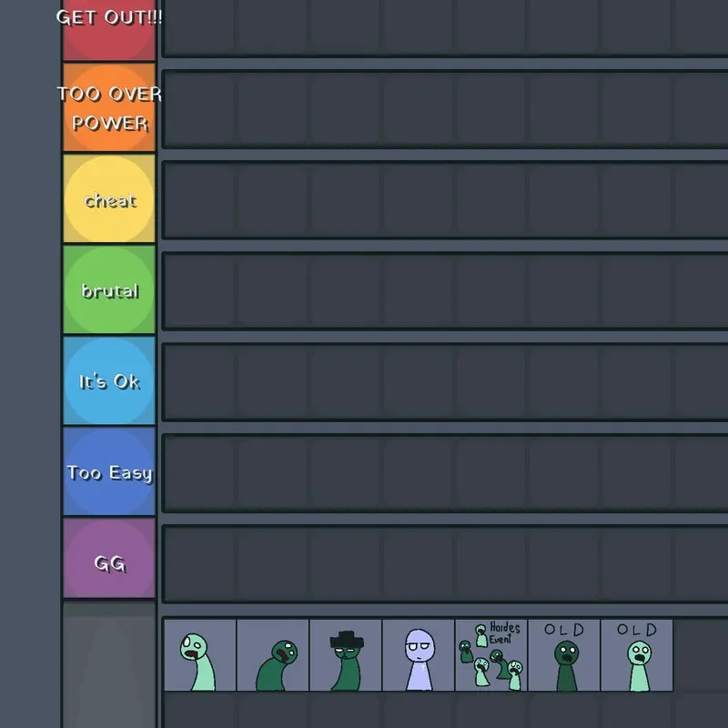Select the blue Too Easy tier label

point(109,471)
